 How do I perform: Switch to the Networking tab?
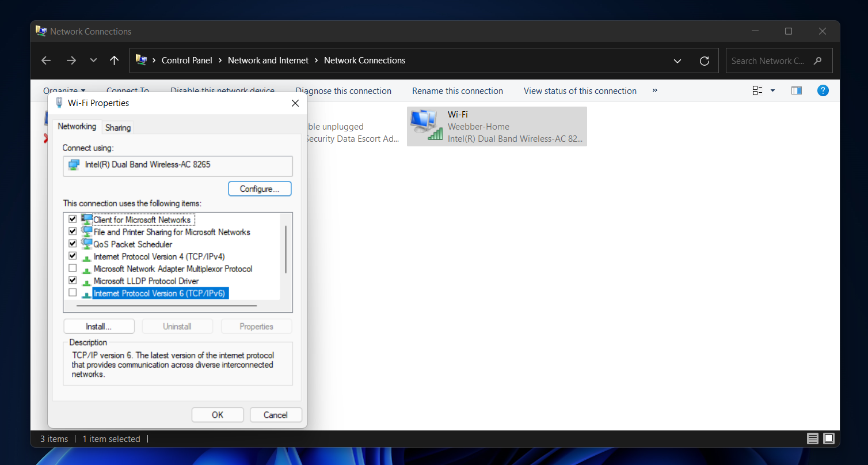point(77,126)
